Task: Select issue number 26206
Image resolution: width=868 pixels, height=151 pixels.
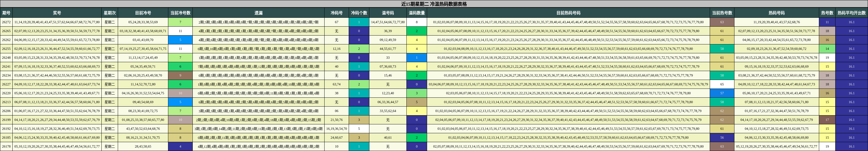Action: pyautogui.click(x=6, y=111)
